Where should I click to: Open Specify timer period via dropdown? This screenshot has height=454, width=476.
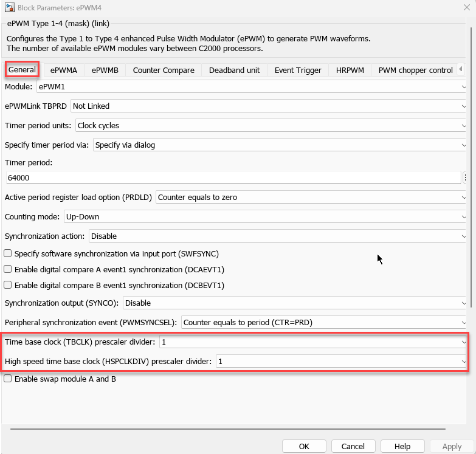[279, 145]
